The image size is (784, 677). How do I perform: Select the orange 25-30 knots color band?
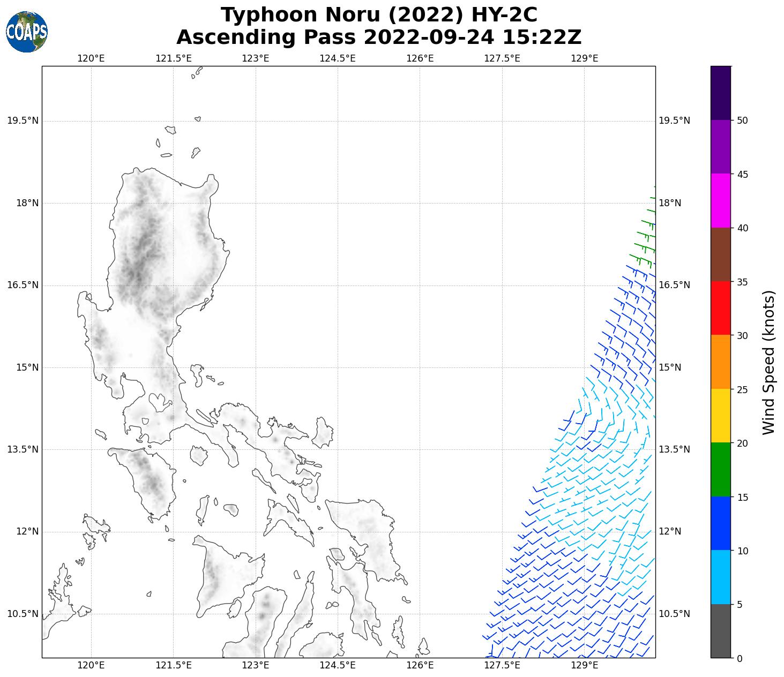click(x=720, y=362)
